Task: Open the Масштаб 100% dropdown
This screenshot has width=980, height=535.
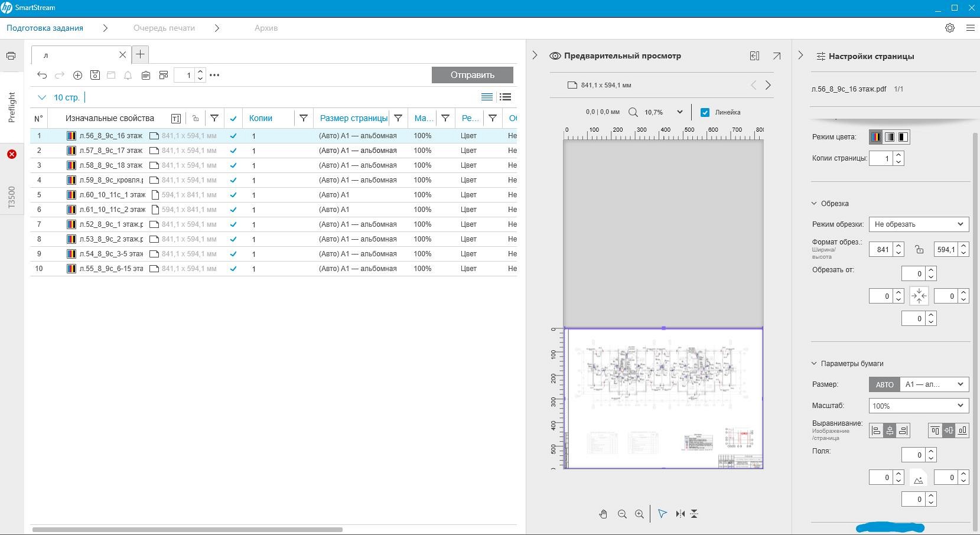Action: 919,406
